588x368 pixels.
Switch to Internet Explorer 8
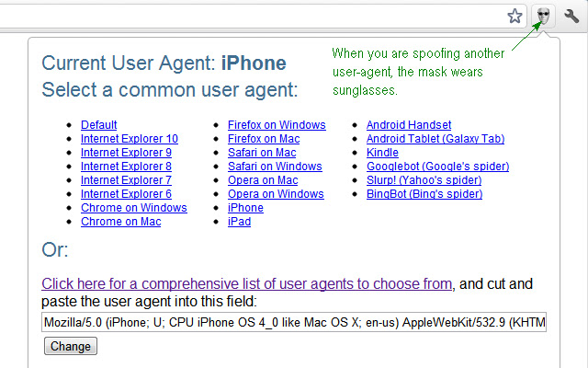pyautogui.click(x=126, y=167)
